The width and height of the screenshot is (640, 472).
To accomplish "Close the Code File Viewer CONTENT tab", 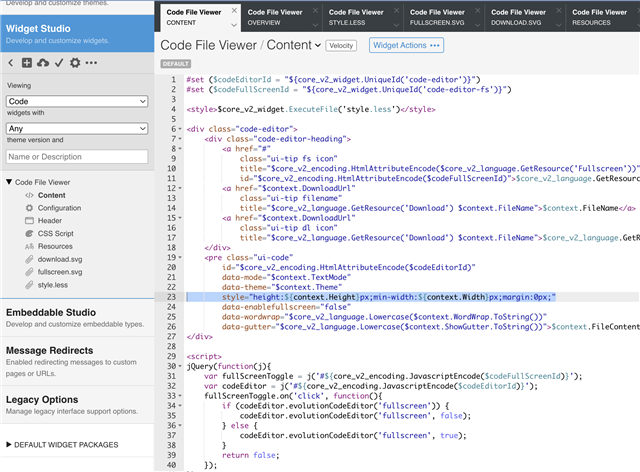I will pos(234,11).
